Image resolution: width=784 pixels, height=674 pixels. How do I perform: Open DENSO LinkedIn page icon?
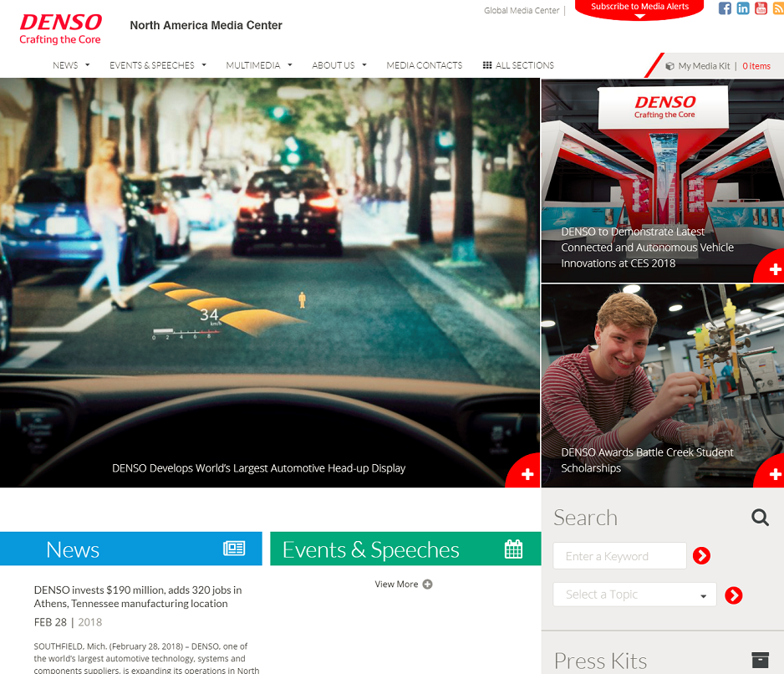click(743, 8)
